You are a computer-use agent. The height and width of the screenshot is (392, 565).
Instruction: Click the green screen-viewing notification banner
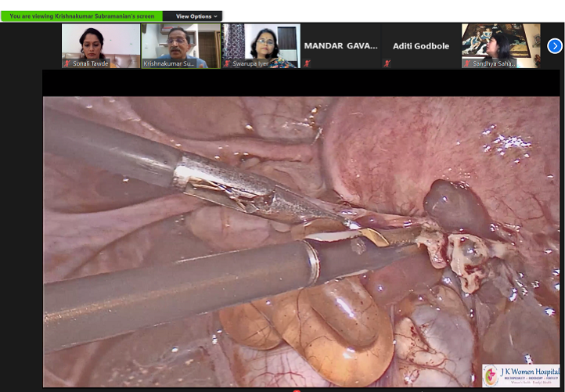[x=82, y=16]
